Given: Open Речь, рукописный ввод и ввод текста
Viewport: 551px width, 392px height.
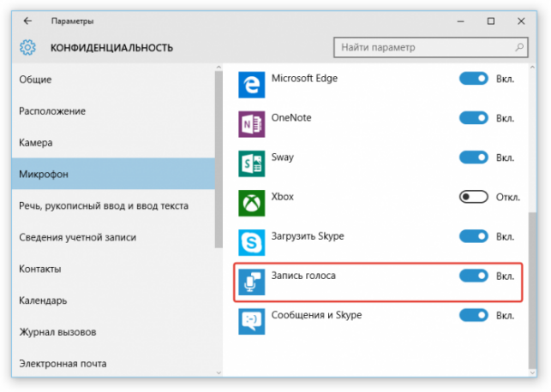Looking at the screenshot, I should (113, 205).
